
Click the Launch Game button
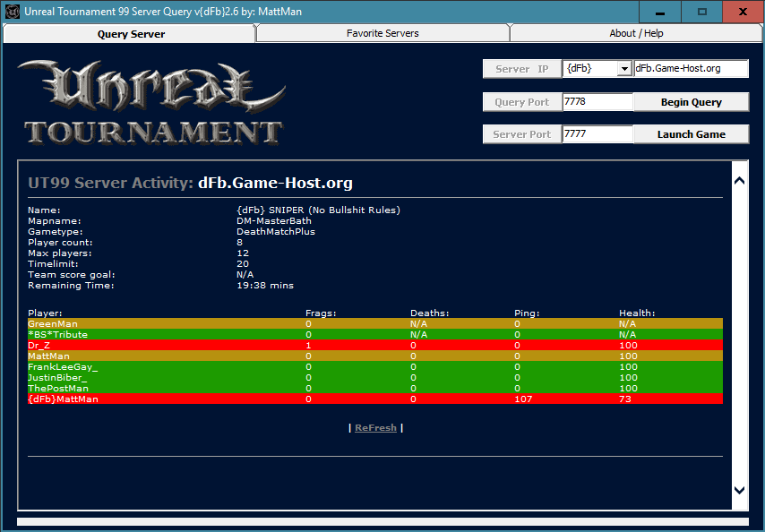click(x=691, y=134)
